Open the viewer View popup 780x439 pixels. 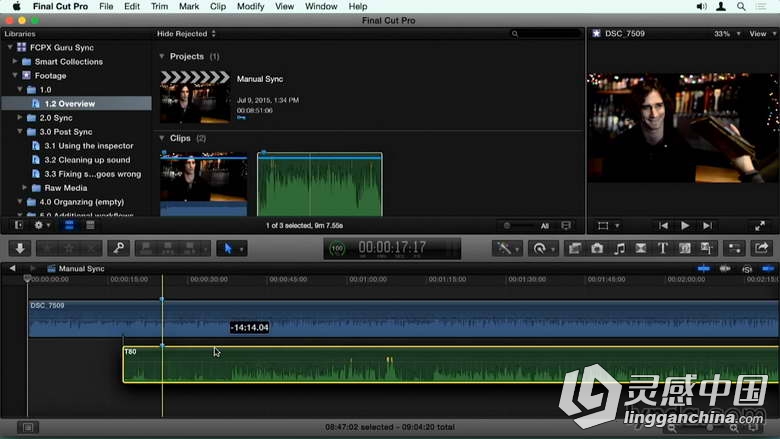(x=763, y=34)
